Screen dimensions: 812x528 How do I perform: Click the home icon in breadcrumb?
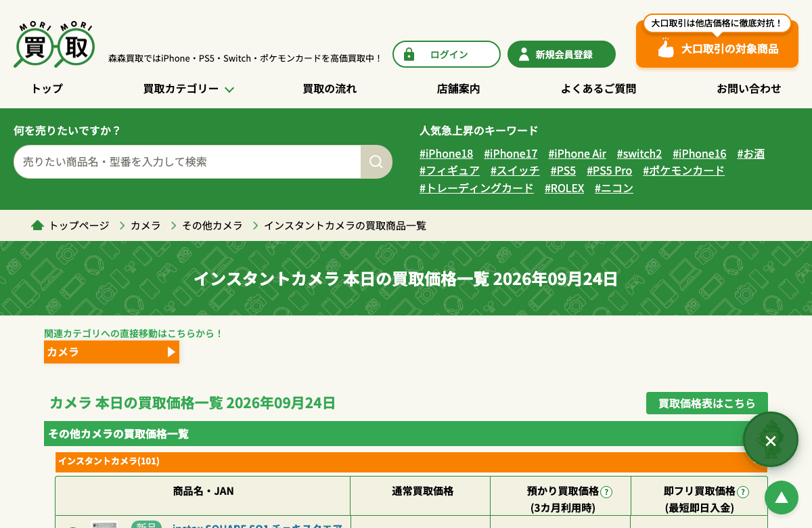coord(37,225)
